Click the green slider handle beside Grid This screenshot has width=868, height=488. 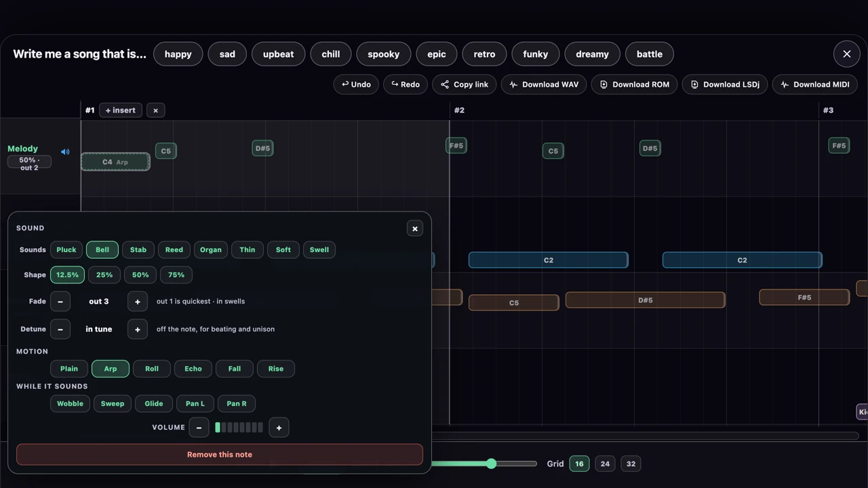491,464
